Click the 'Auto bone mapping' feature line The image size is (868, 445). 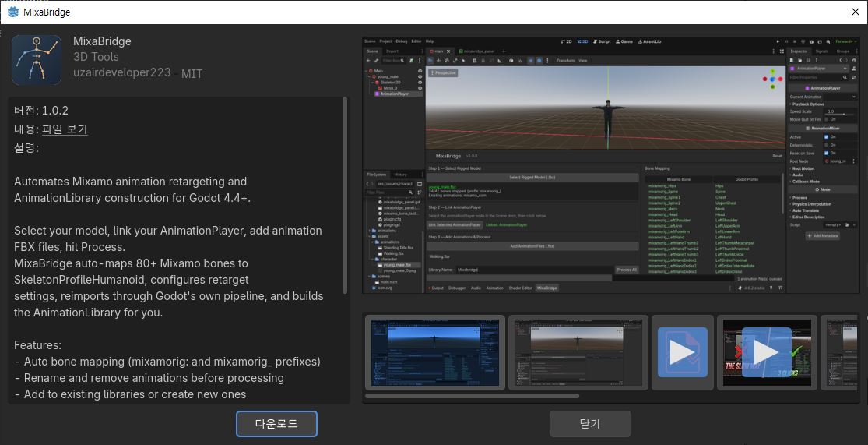[x=167, y=362]
